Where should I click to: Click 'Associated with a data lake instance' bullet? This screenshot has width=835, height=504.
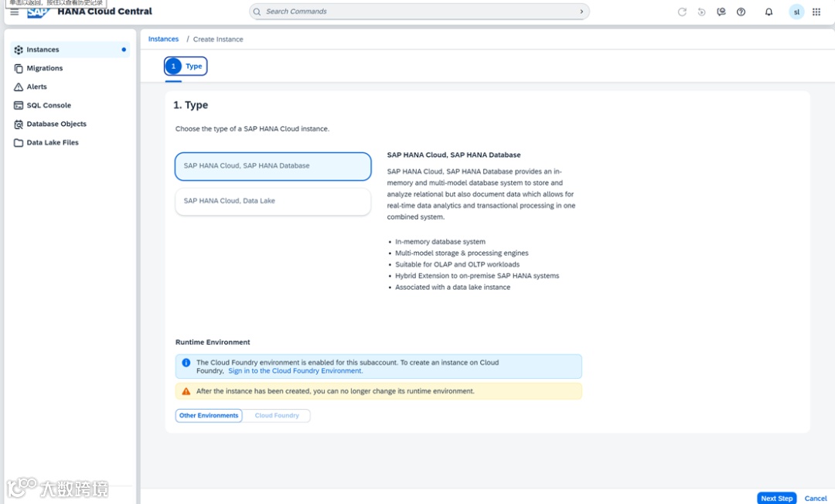[452, 288]
